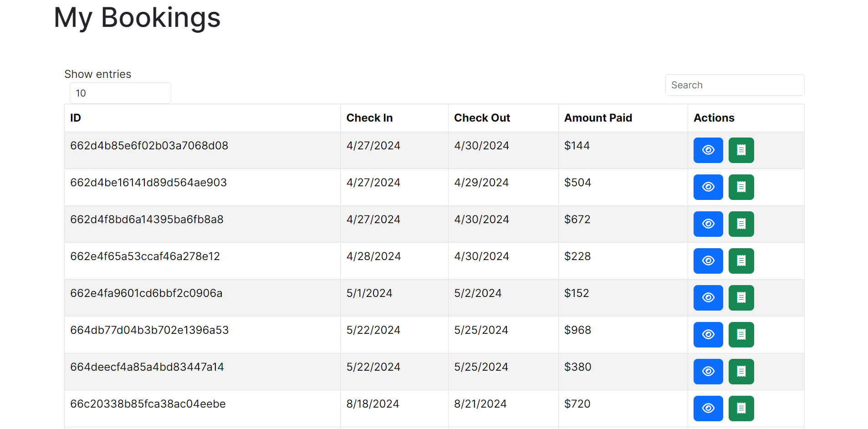Open receipt for the $144 booking
Screen dimensions: 868x429
[741, 150]
